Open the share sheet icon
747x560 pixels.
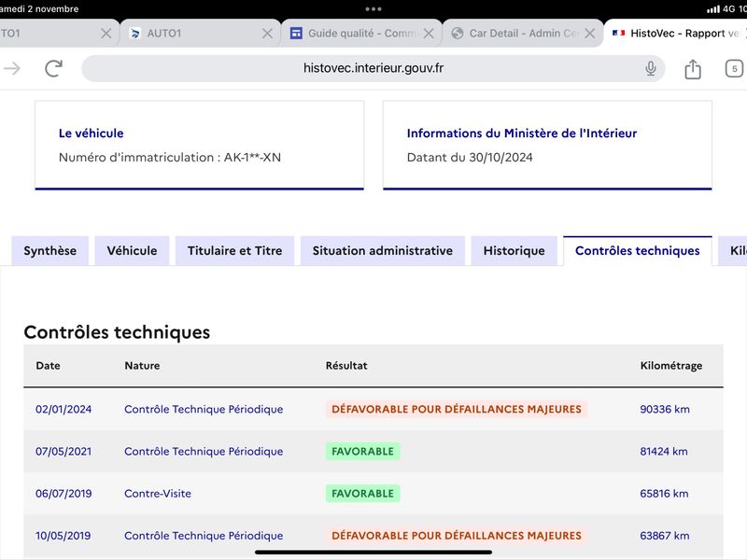click(x=693, y=69)
